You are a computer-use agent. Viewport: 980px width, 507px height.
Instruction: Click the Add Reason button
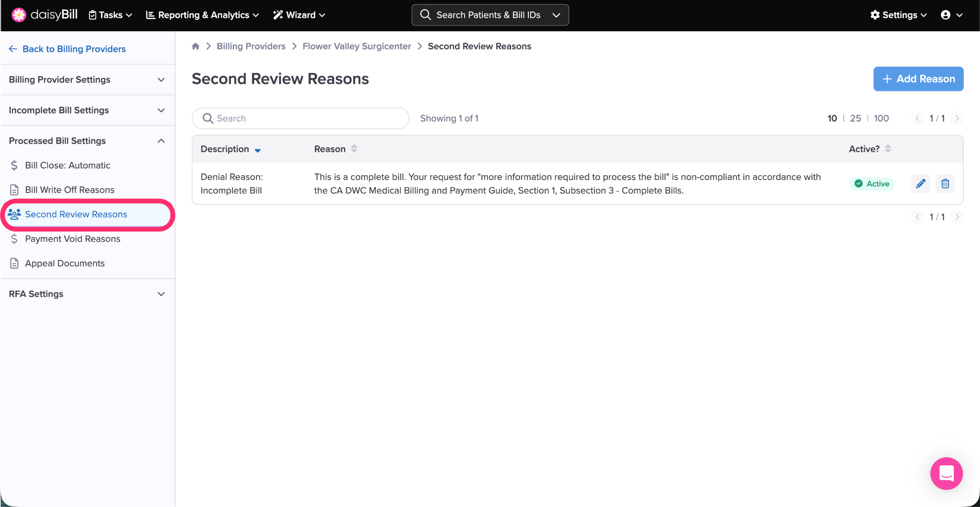coord(918,79)
